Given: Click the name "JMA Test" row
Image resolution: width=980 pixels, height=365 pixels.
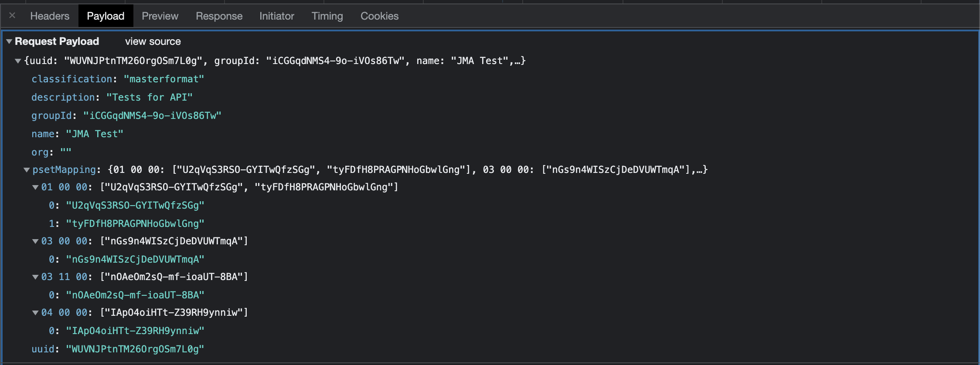Looking at the screenshot, I should [x=78, y=134].
